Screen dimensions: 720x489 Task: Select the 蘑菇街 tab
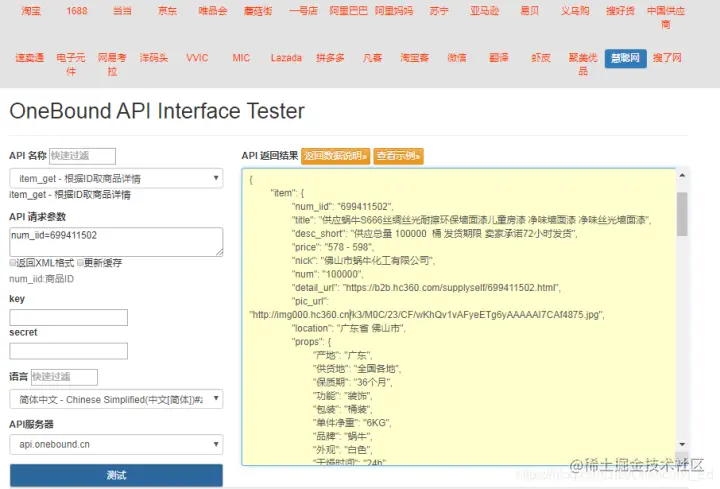pyautogui.click(x=258, y=11)
